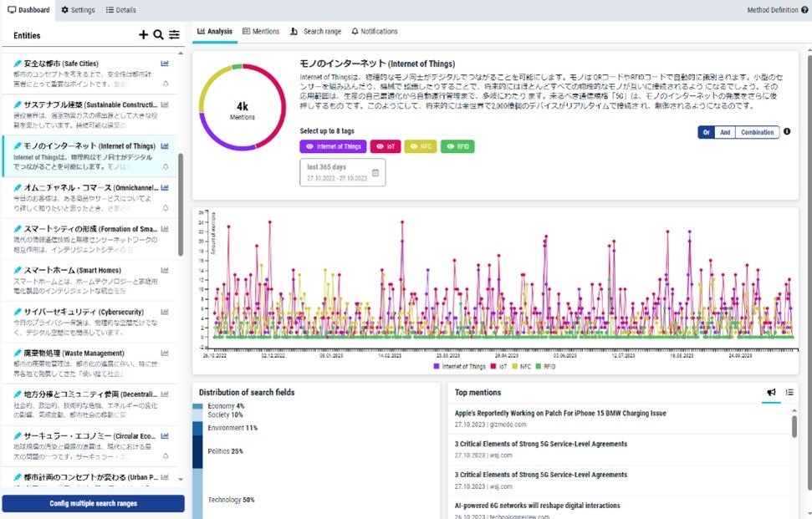
Task: Open the Settings tab
Action: pos(79,10)
